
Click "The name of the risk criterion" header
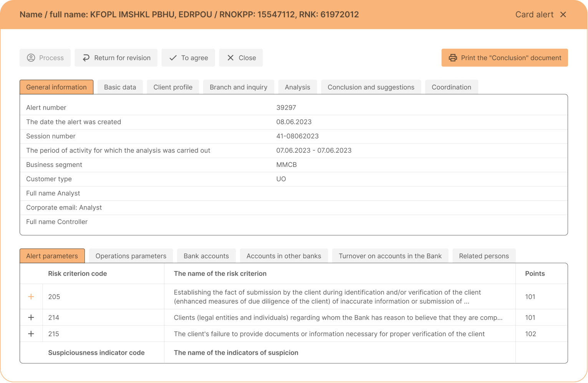click(220, 274)
